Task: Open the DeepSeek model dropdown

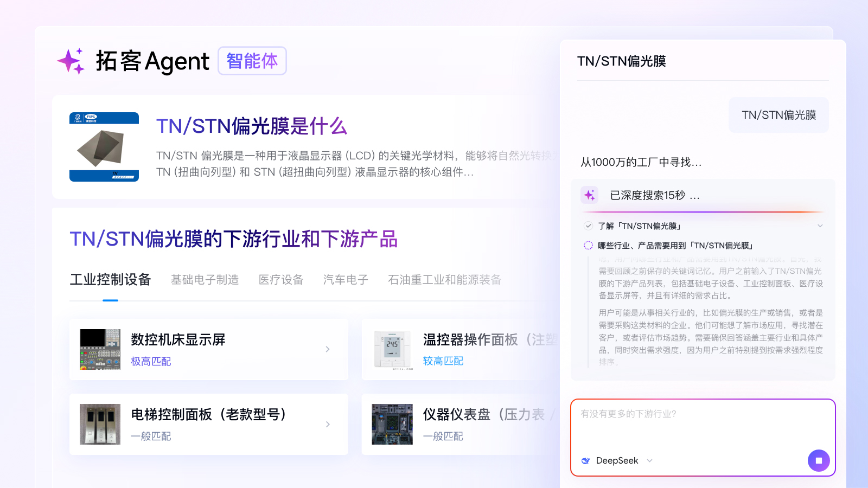Action: pos(649,461)
